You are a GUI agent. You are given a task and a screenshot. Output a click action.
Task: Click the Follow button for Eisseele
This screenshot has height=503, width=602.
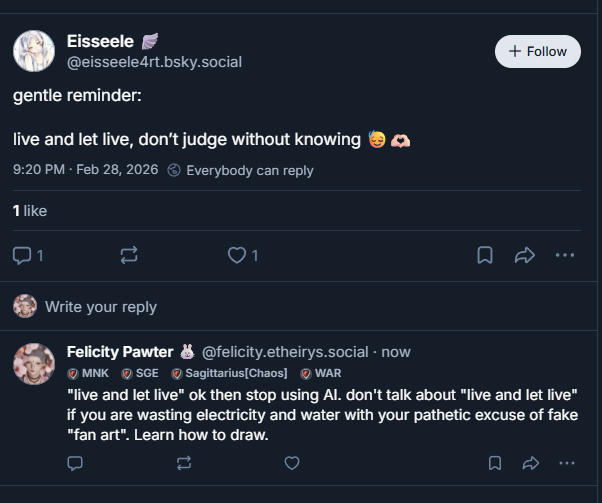[x=538, y=51]
